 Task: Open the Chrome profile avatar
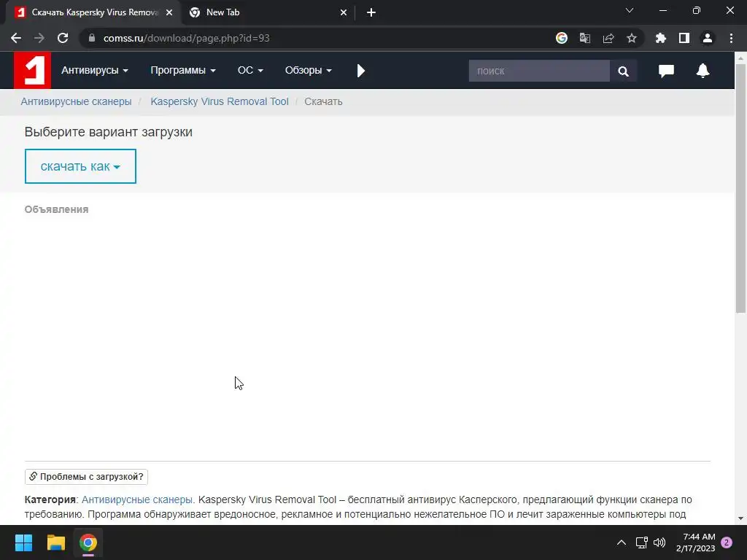(708, 38)
